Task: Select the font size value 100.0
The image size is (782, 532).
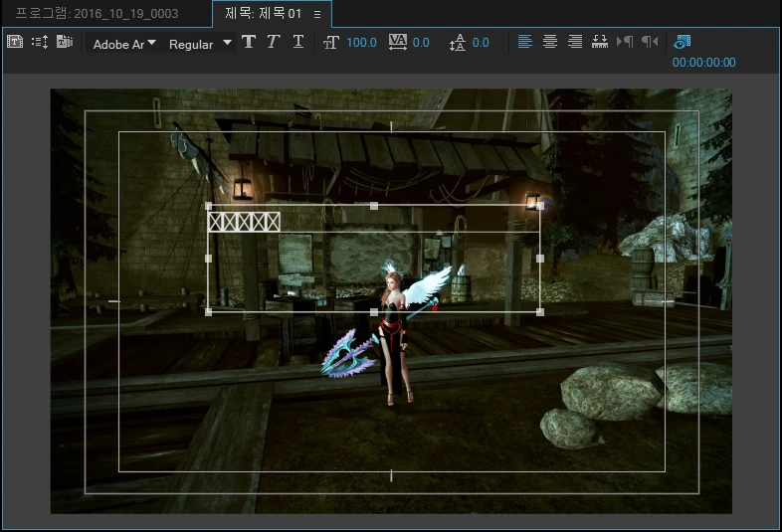Action: (x=361, y=43)
